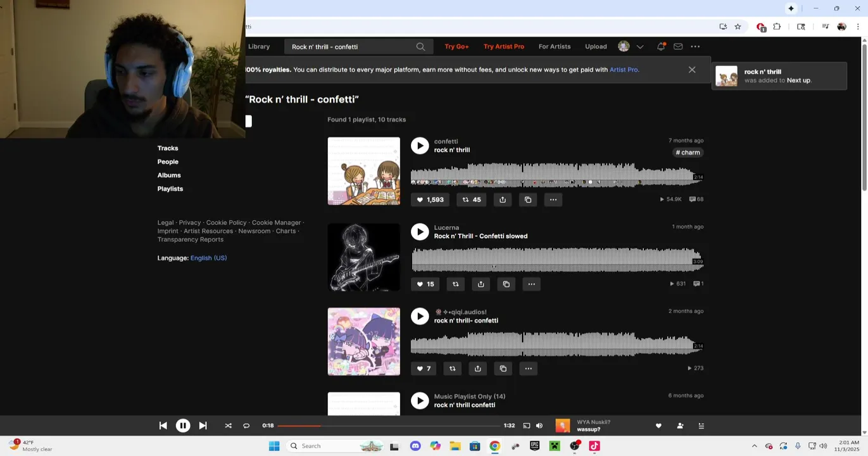This screenshot has width=868, height=456.
Task: Toggle repeat in the player bar
Action: [246, 426]
